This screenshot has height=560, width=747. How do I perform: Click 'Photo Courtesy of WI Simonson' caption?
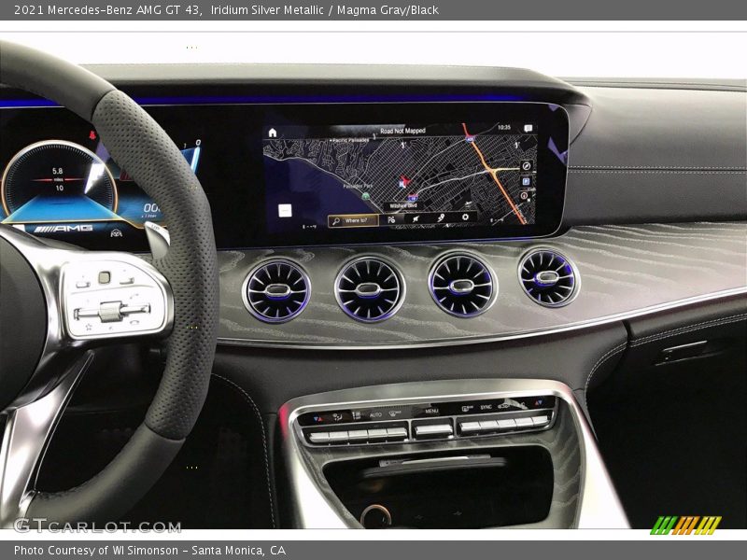(96, 551)
